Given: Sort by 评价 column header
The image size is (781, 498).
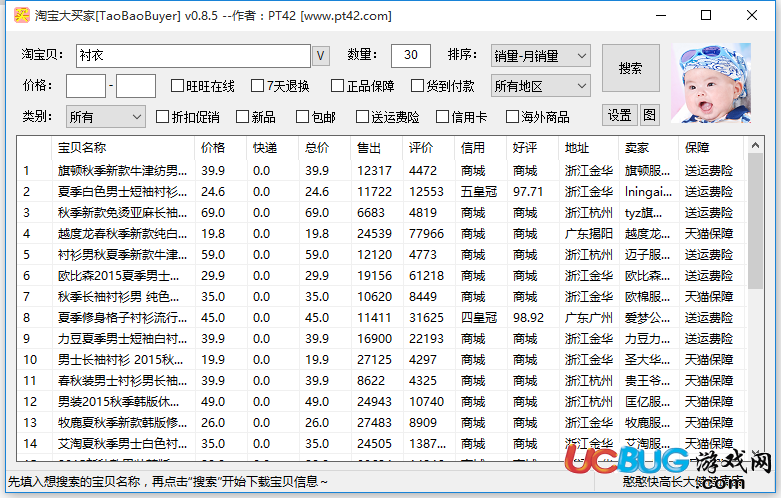Looking at the screenshot, I should (428, 147).
